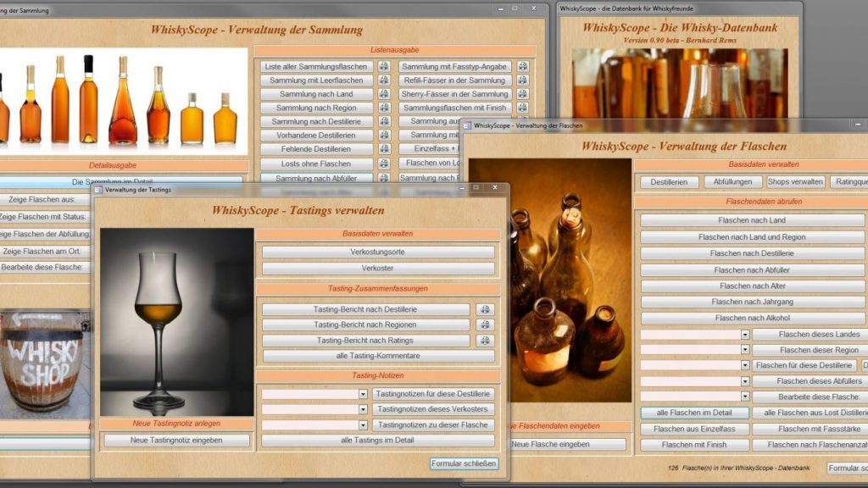Viewport: 868px width, 488px height.
Task: Click the empty field beside Tastingnotizen zu dieser Flasche
Action: tap(309, 425)
